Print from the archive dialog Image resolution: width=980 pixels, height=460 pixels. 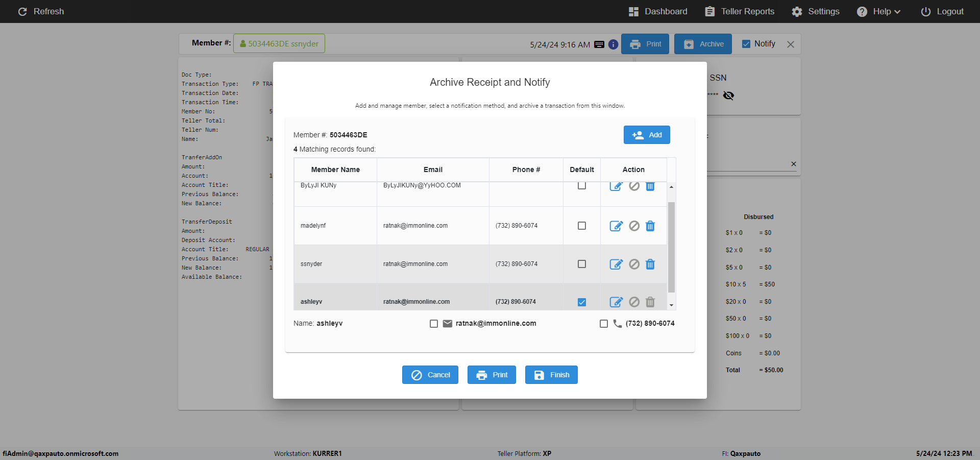pos(492,375)
